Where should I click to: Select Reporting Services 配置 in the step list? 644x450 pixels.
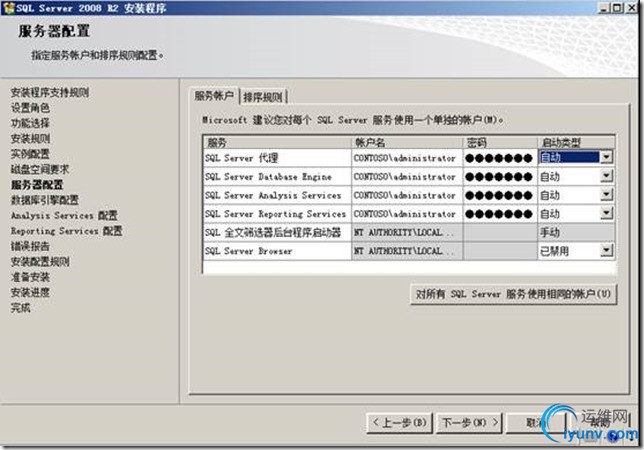point(67,231)
